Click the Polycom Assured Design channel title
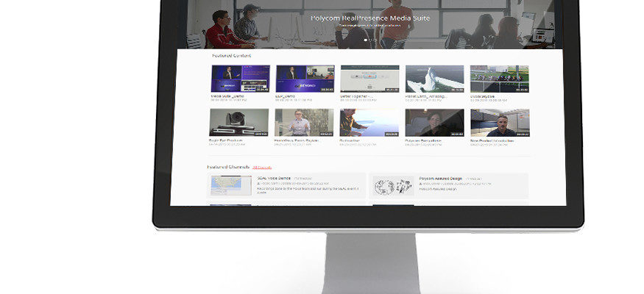 tap(440, 179)
